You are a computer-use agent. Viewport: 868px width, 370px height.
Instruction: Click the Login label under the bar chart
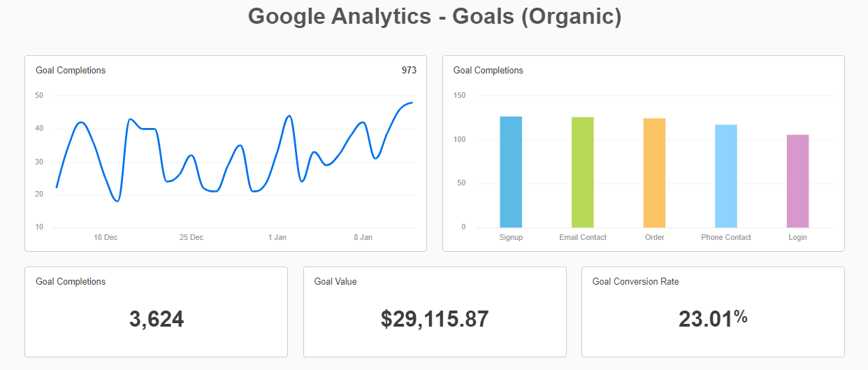click(797, 237)
